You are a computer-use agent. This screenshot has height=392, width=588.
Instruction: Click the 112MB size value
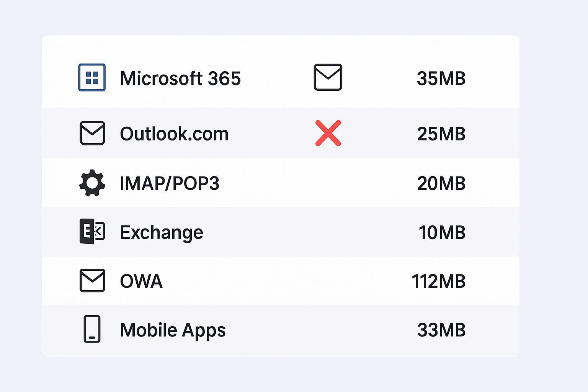click(439, 281)
